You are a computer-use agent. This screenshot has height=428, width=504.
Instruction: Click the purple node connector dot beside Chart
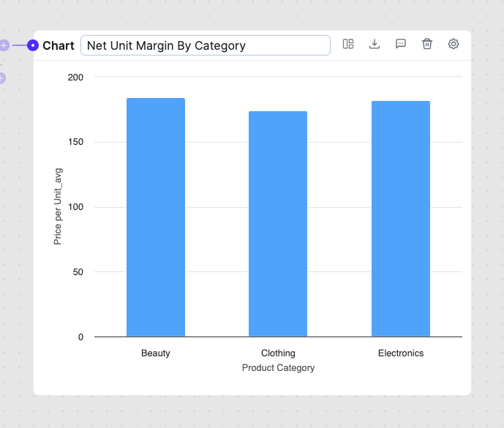click(33, 45)
